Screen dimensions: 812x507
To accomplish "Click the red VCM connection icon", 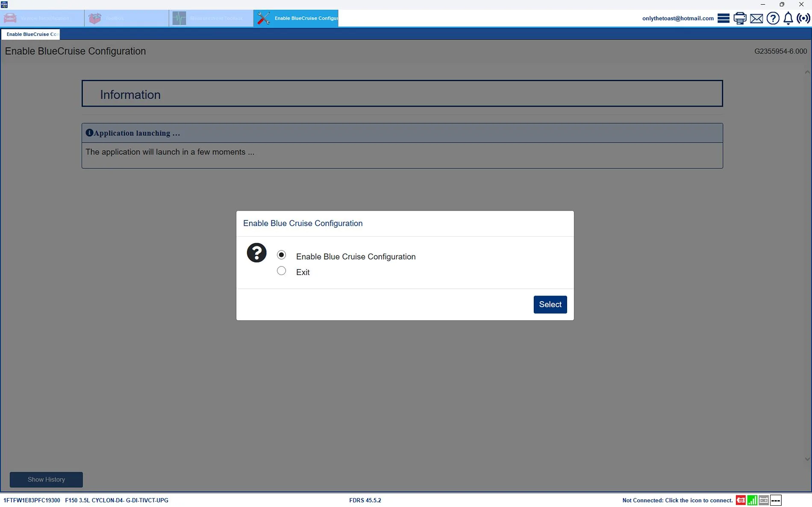I will pos(741,500).
